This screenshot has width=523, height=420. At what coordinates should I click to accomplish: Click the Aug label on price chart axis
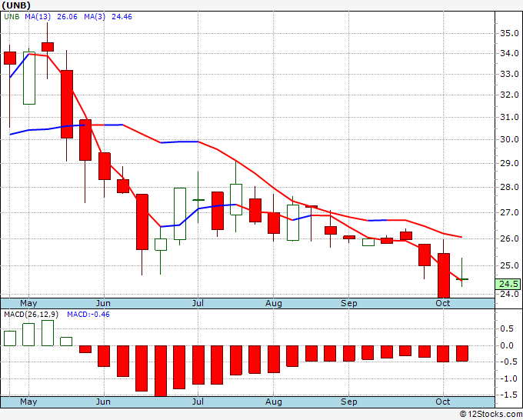click(274, 303)
